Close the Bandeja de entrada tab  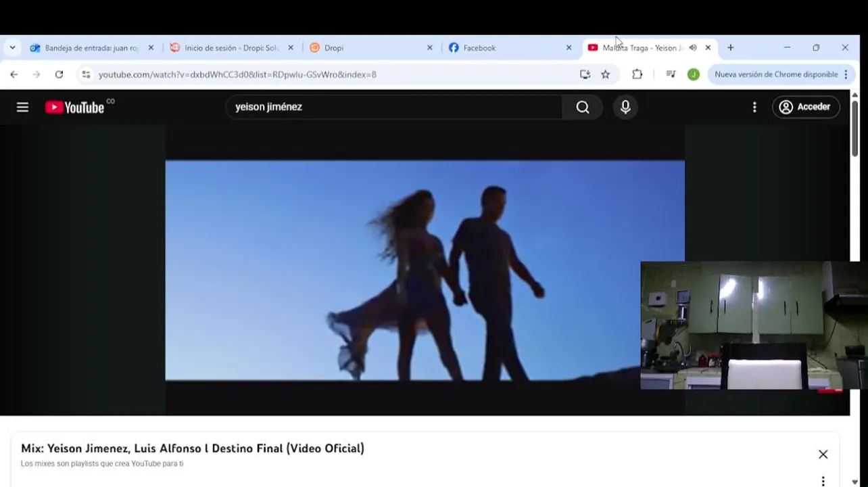tap(151, 48)
